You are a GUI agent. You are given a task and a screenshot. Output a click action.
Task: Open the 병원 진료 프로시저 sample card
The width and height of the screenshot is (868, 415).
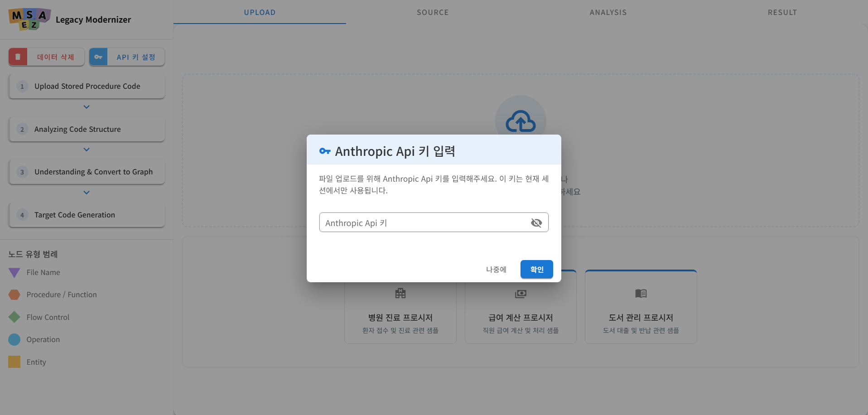400,307
